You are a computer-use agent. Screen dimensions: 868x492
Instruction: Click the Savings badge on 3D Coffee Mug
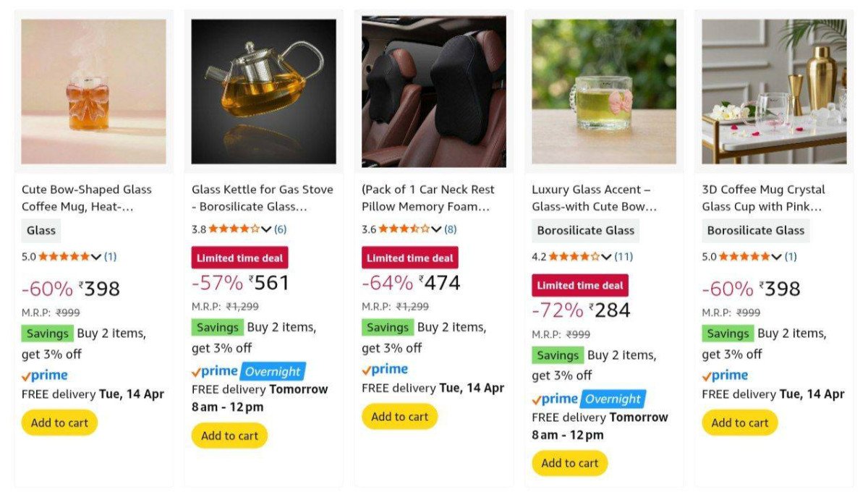(x=728, y=334)
